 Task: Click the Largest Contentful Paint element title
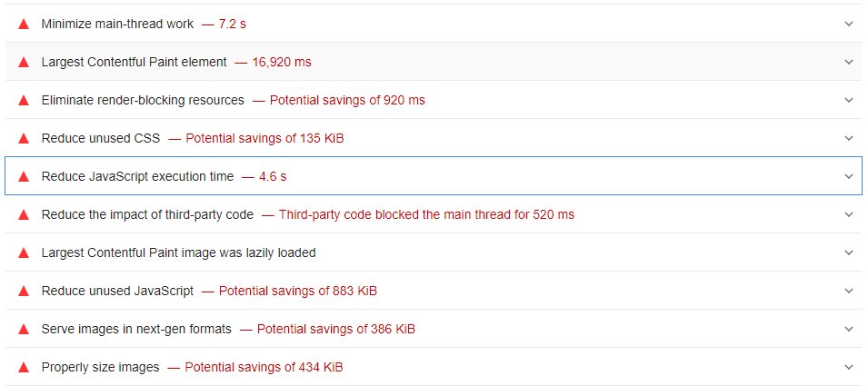tap(134, 62)
